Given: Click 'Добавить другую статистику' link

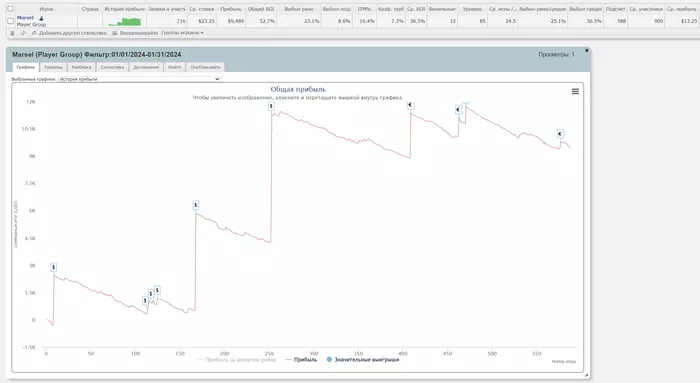Looking at the screenshot, I should click(x=73, y=33).
